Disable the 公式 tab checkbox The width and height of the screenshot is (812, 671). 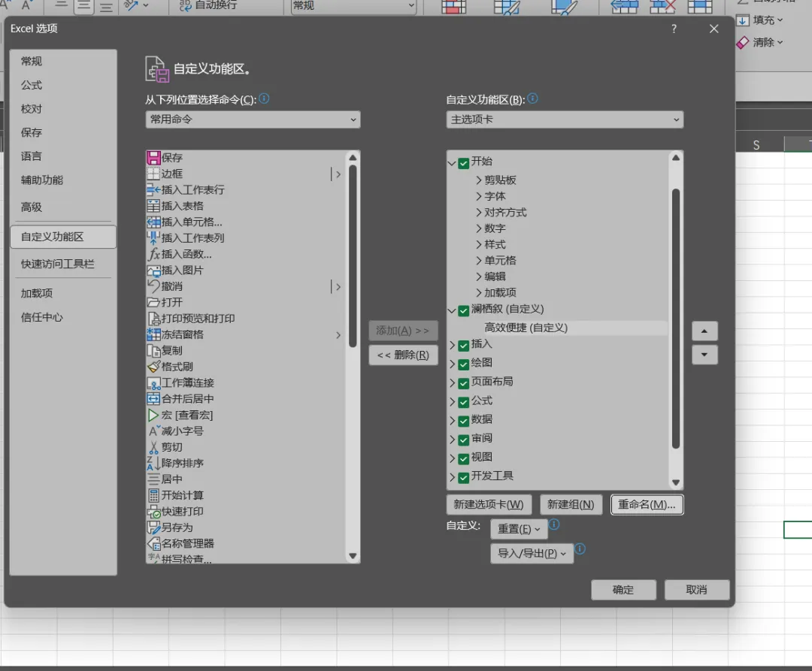coord(463,402)
